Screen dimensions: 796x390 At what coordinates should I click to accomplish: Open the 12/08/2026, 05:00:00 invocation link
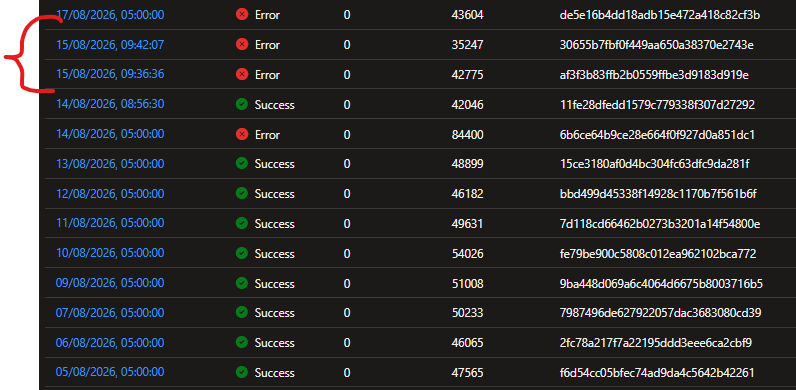tap(110, 193)
